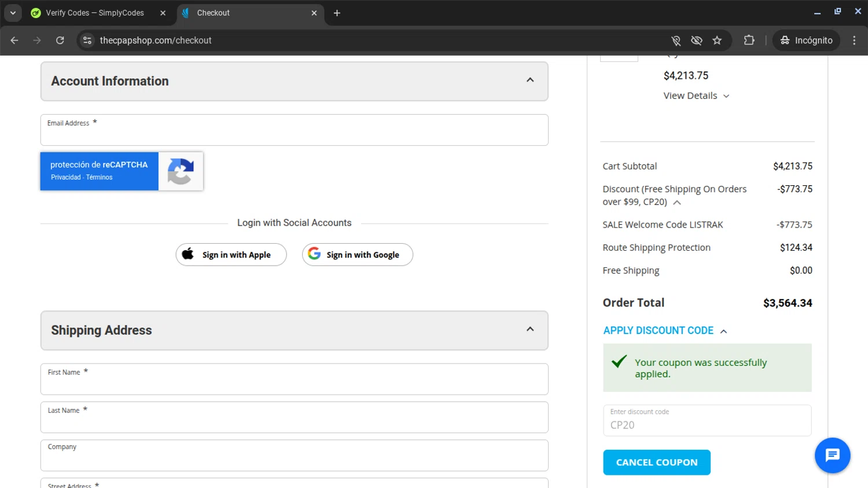Sign in with Google
Image resolution: width=868 pixels, height=488 pixels.
point(357,255)
